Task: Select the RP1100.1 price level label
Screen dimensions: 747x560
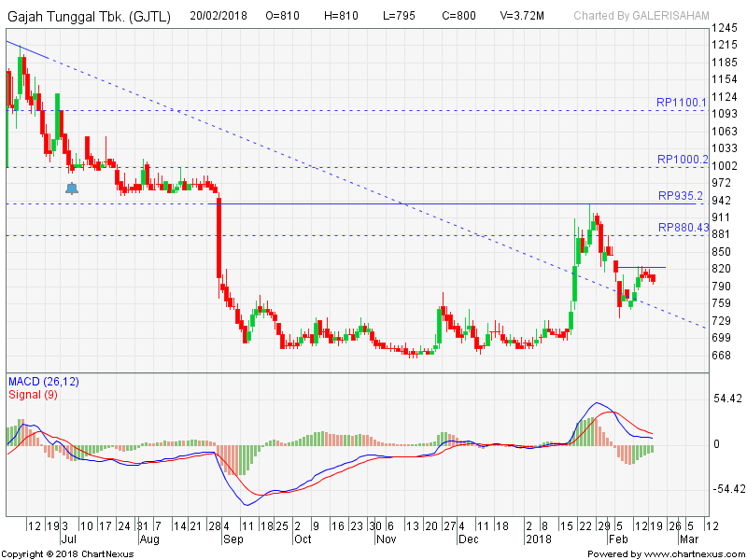Action: pyautogui.click(x=682, y=103)
